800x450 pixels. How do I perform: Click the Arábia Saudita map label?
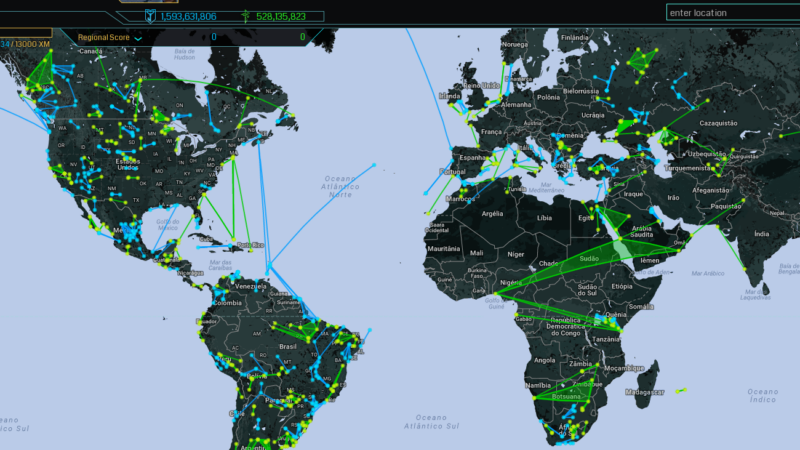point(641,232)
